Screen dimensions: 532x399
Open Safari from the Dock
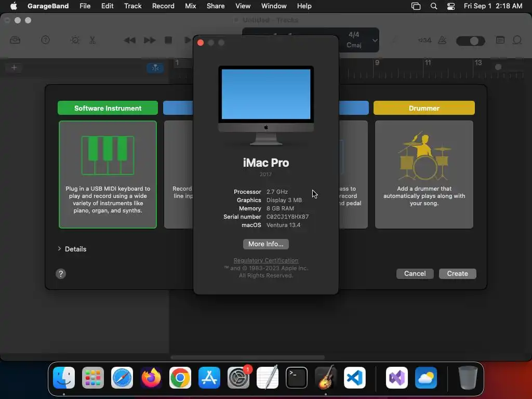tap(122, 378)
